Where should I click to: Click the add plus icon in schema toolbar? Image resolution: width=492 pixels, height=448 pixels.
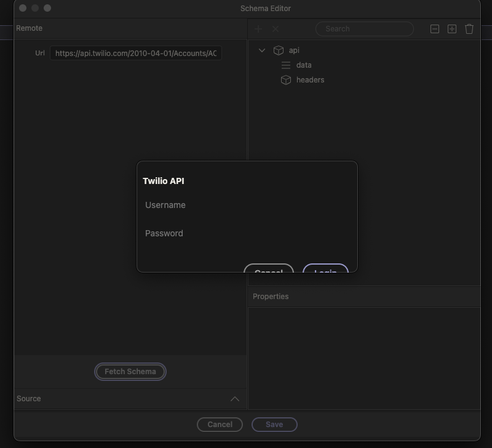pyautogui.click(x=258, y=29)
